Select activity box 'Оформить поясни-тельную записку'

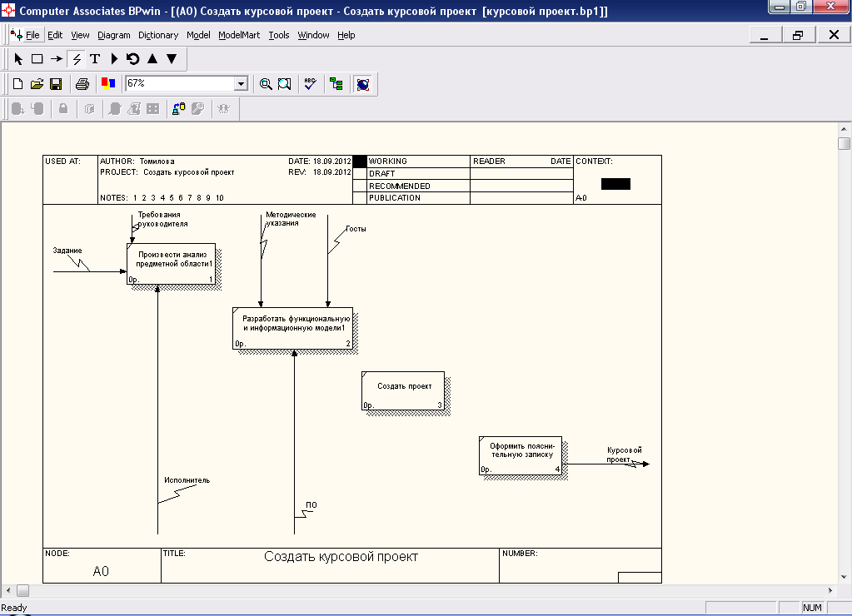pos(521,455)
